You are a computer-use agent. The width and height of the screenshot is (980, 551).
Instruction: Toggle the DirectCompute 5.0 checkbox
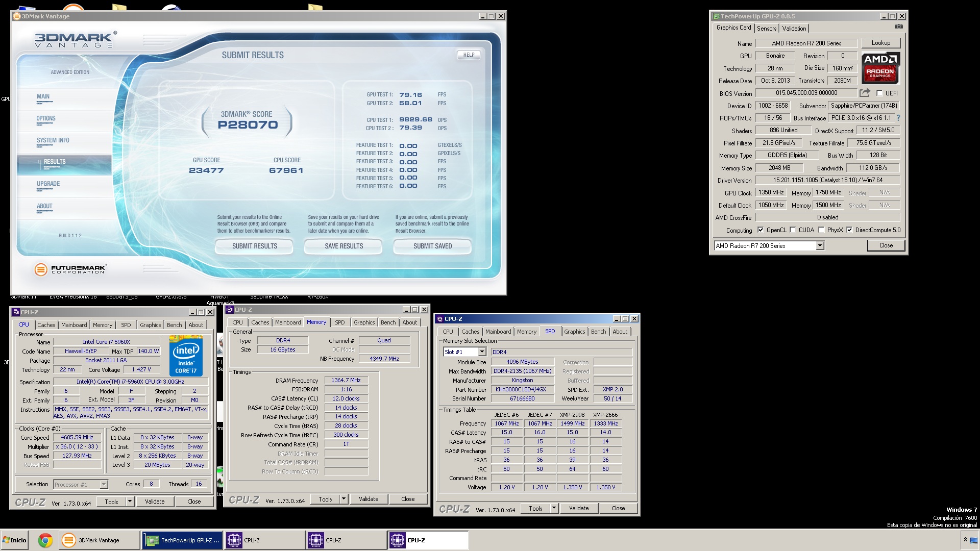tap(849, 230)
